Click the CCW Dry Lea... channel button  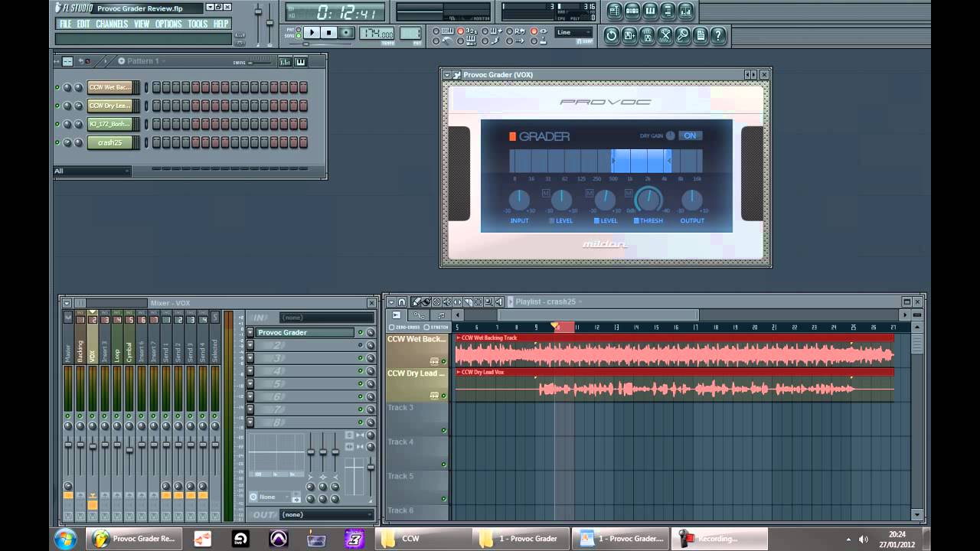[x=110, y=106]
